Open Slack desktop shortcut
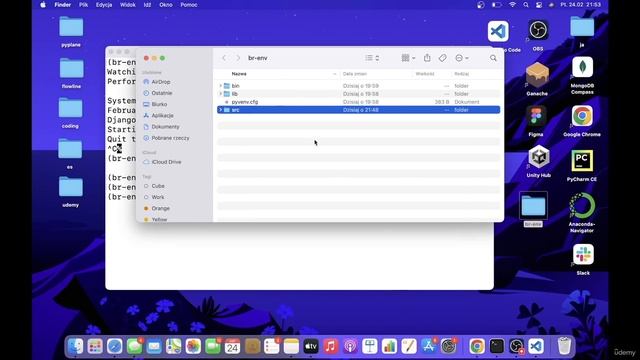This screenshot has width=640, height=360. coord(583,254)
